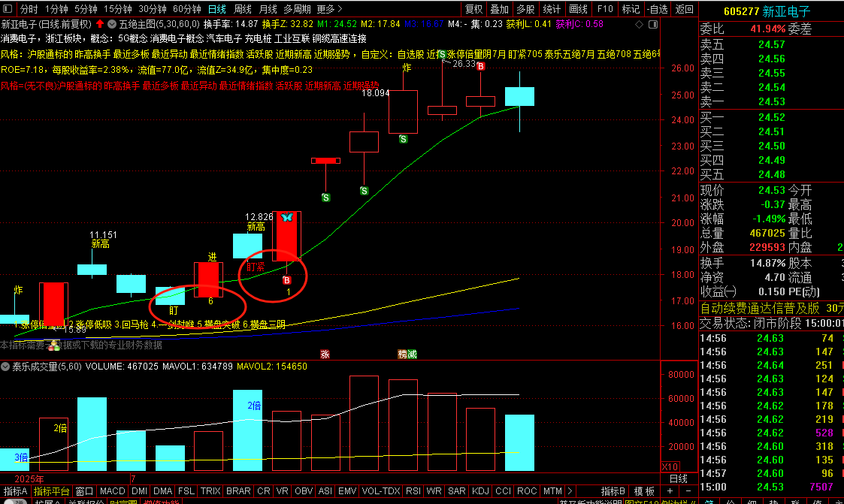Click the green 减 event marker
The image size is (844, 504).
412,354
